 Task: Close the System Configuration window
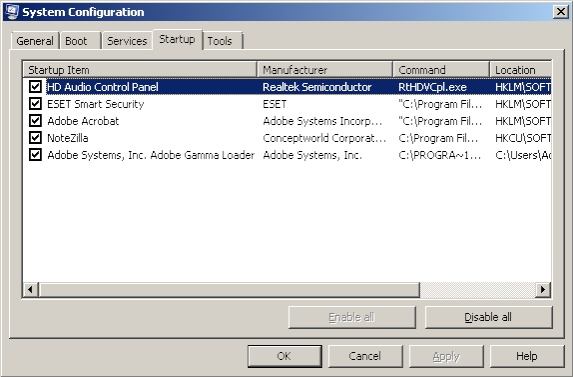pos(560,12)
